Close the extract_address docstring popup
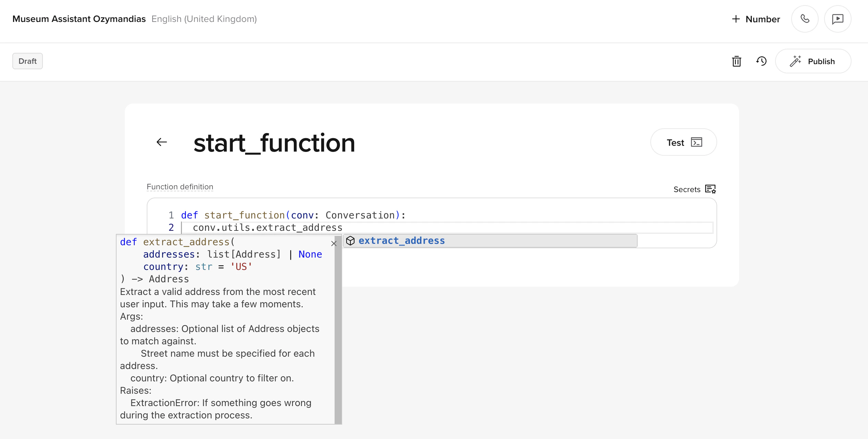 tap(334, 244)
